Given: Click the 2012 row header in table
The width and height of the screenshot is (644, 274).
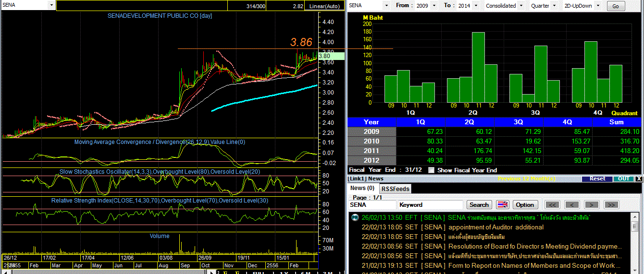Looking at the screenshot, I should click(372, 160).
